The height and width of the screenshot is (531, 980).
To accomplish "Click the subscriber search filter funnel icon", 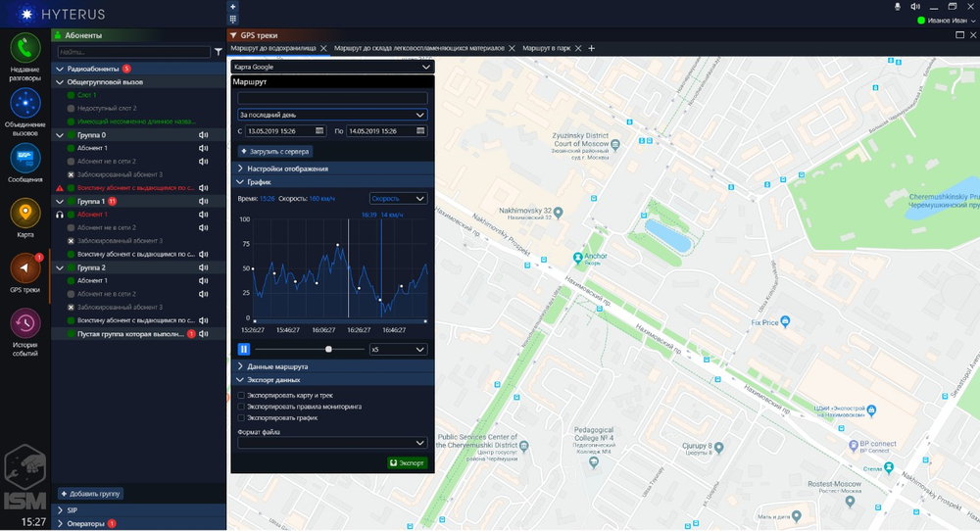I will (x=219, y=52).
